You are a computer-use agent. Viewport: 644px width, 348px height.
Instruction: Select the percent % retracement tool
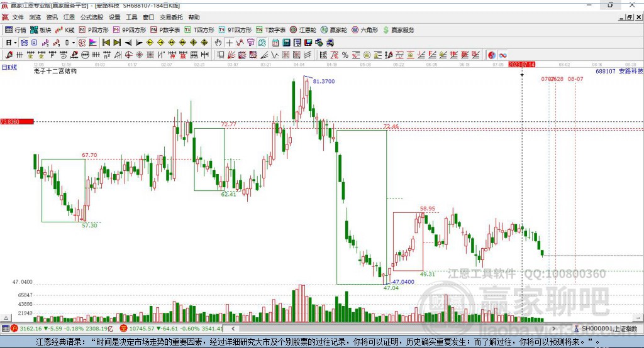point(345,55)
